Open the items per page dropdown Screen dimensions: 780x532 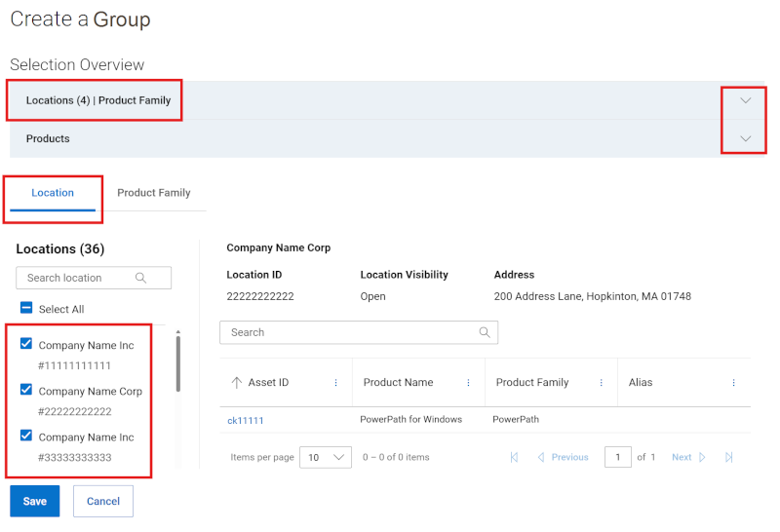pos(326,457)
